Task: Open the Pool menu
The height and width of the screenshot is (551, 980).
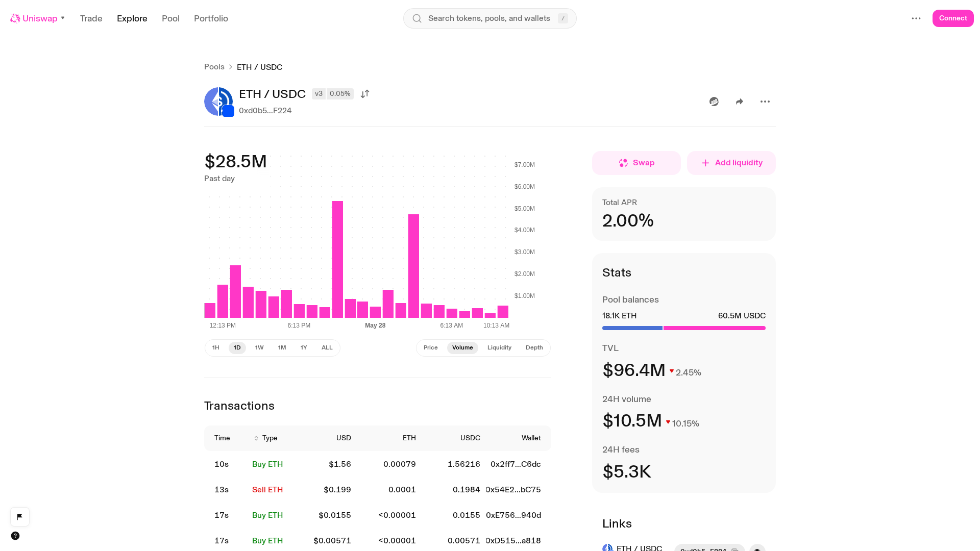Action: [170, 18]
